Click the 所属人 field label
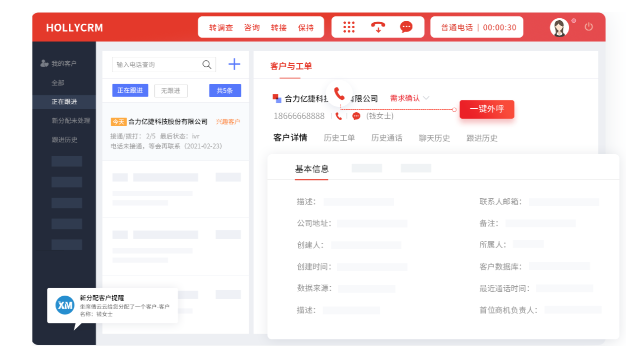 point(493,245)
